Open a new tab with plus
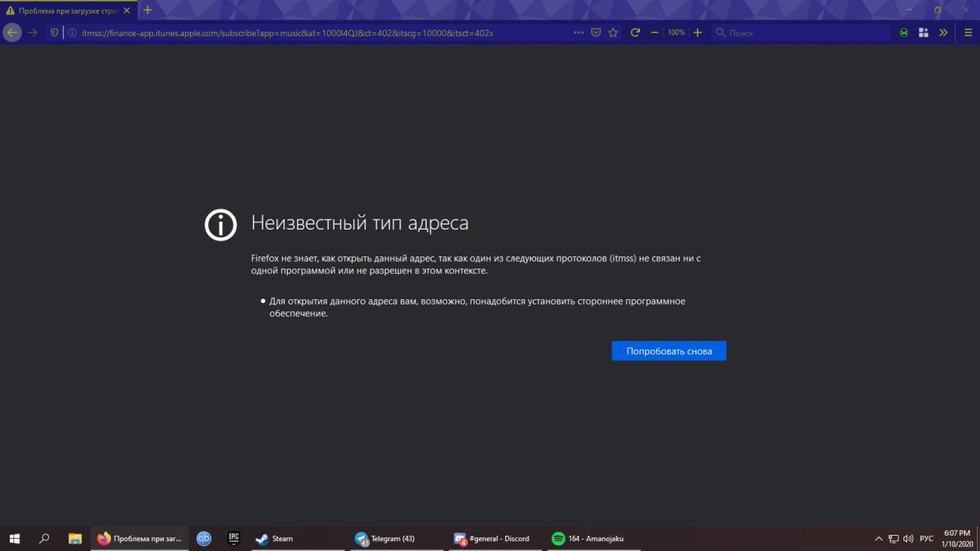This screenshot has height=551, width=980. tap(148, 10)
